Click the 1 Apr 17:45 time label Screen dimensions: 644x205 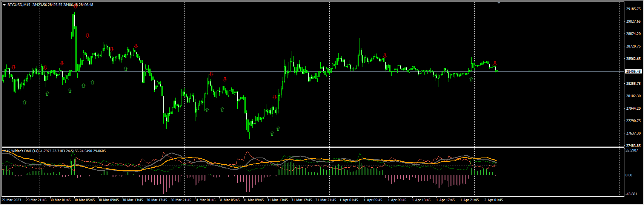pos(446,200)
